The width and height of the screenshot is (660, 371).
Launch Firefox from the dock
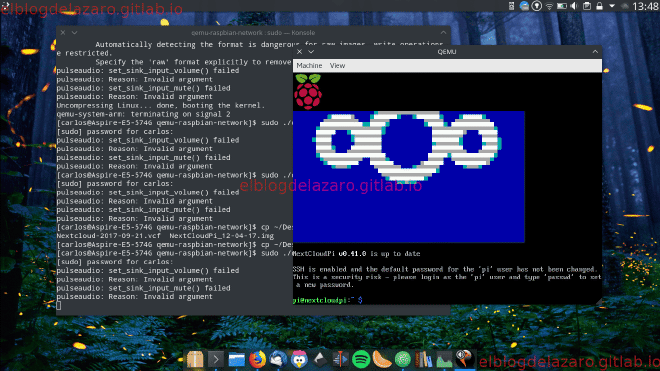[257, 360]
